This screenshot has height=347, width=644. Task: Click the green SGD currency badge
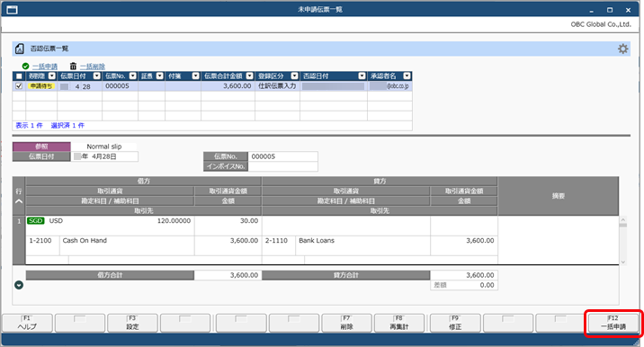tap(36, 221)
